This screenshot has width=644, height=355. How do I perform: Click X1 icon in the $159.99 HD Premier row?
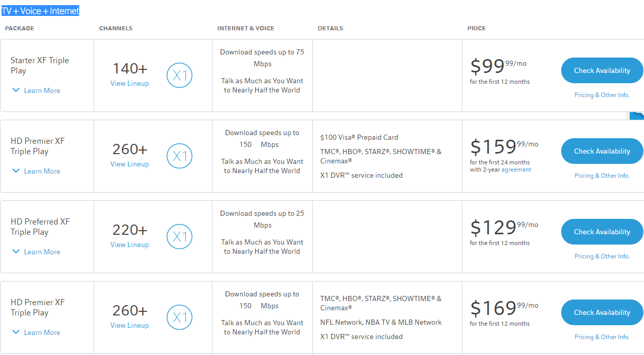(180, 156)
